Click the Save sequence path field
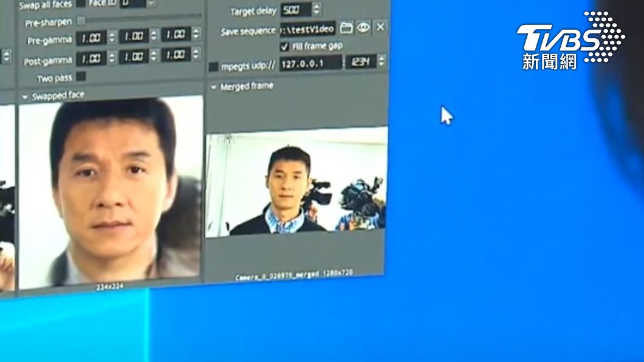644x362 pixels. [307, 29]
